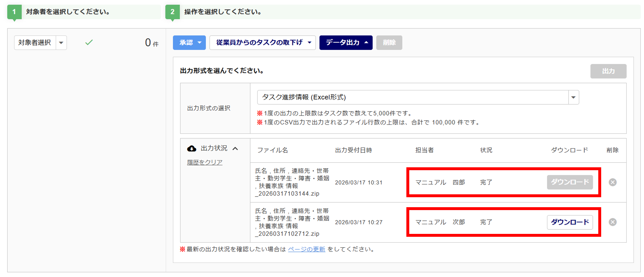Viewport: 644px width, 277px height.
Task: Open the 出力形式 format dropdown arrow
Action: (x=573, y=97)
